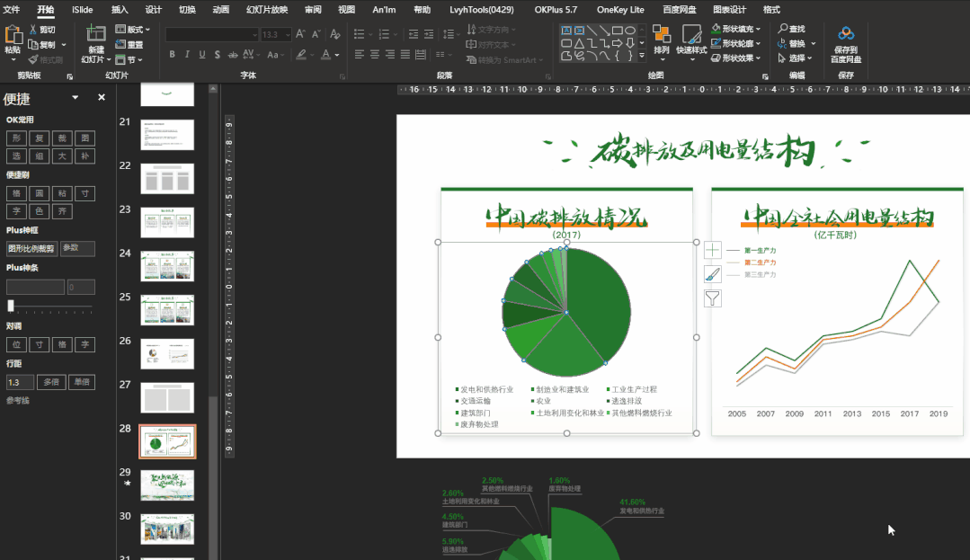Increase font size with the A^ icon
Screen dimensions: 970x560
pyautogui.click(x=300, y=34)
